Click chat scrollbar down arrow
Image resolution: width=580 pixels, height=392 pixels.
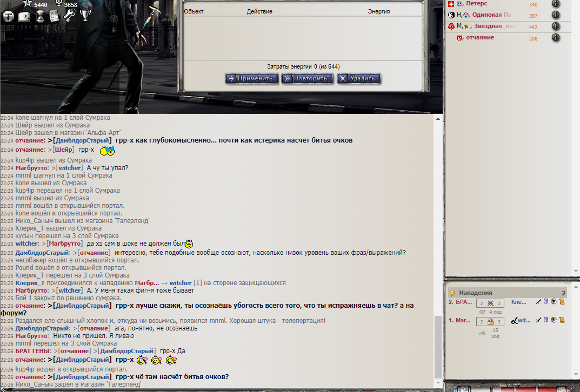point(438,383)
